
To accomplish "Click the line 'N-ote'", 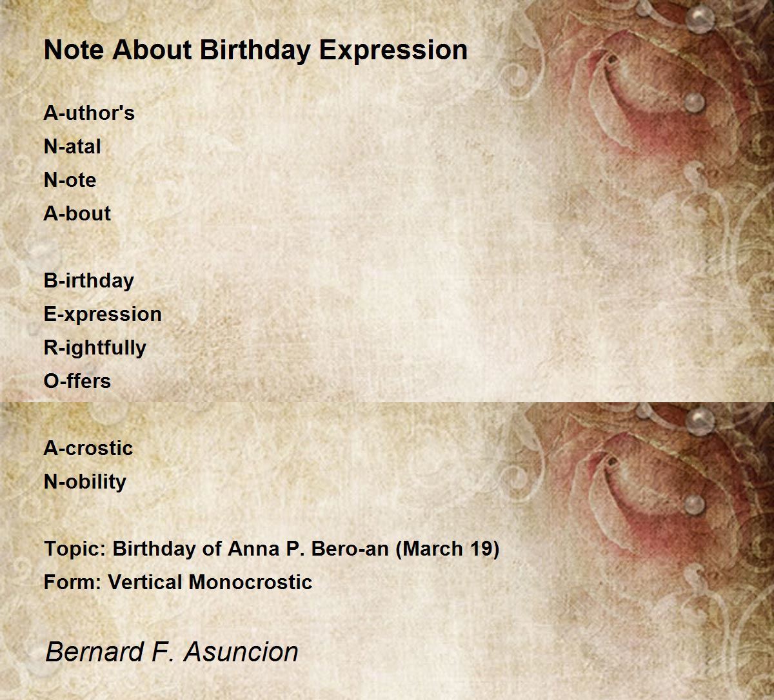I will click(x=70, y=180).
